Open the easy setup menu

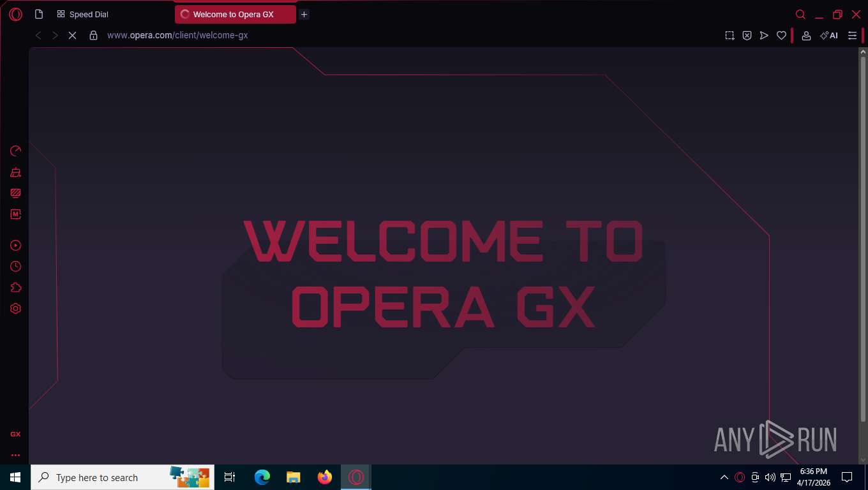click(852, 36)
